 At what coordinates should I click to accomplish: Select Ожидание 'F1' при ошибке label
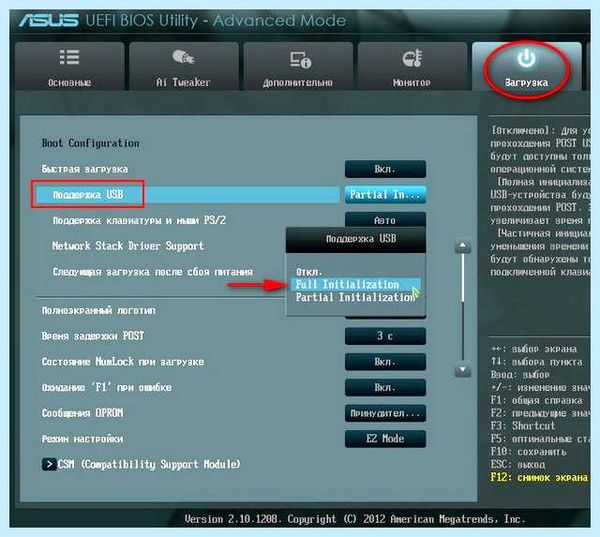107,387
